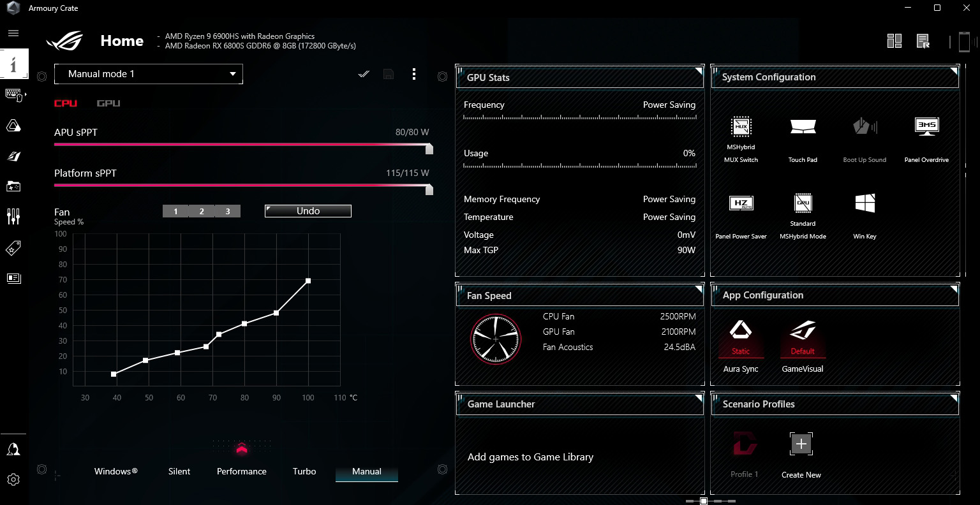The image size is (980, 505).
Task: Click the Undo button
Action: [x=308, y=211]
